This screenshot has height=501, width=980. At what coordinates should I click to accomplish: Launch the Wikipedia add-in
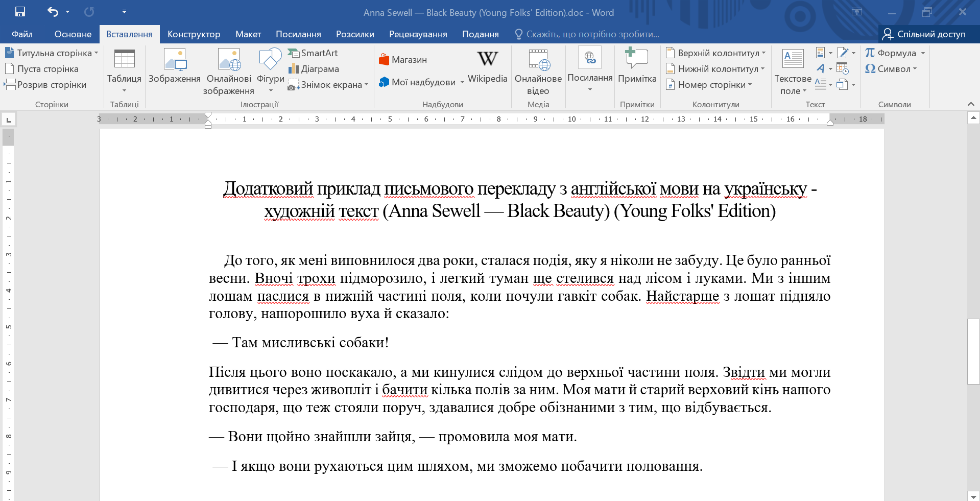(488, 66)
